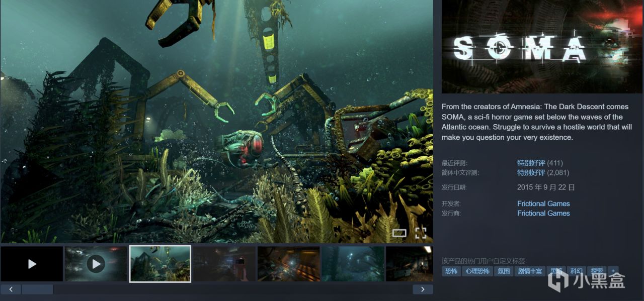Click the plus button to add tags
Viewport: 644px width, 301px height.
pos(613,271)
